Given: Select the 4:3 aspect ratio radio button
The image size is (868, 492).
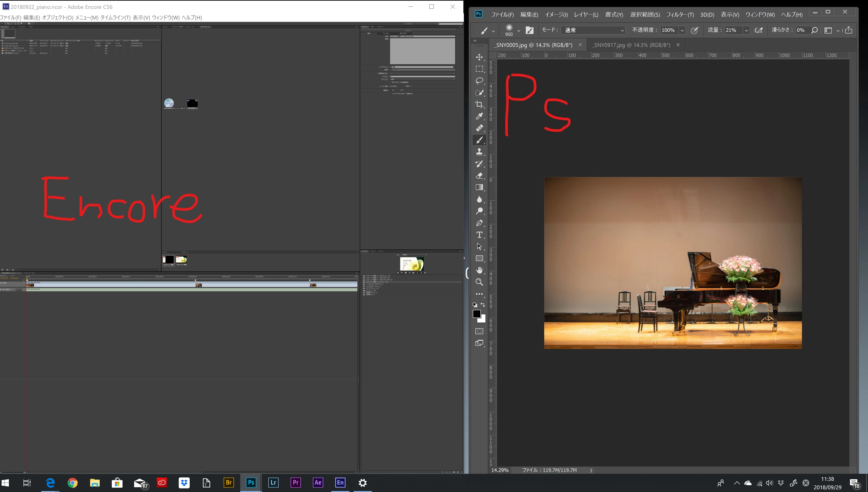Looking at the screenshot, I should coord(391,90).
